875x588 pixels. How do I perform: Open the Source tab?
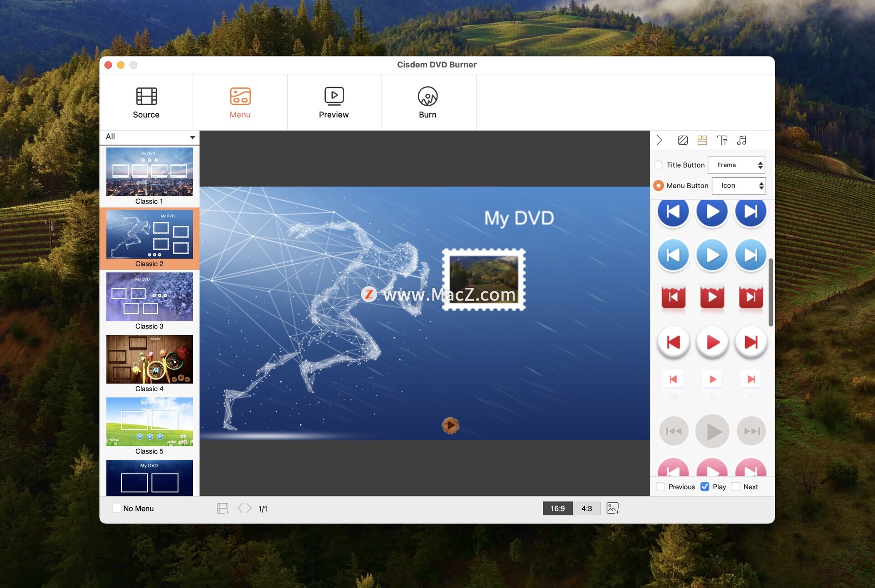point(146,103)
